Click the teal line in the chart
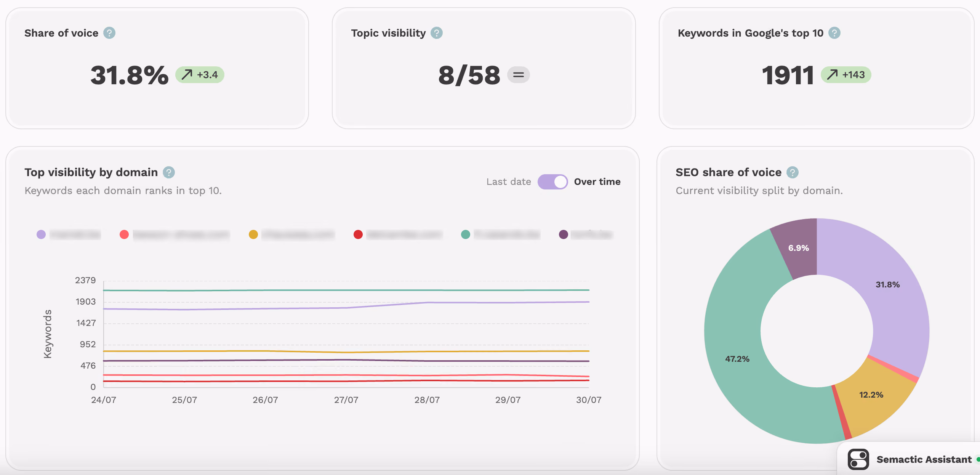The width and height of the screenshot is (980, 475). [x=346, y=290]
